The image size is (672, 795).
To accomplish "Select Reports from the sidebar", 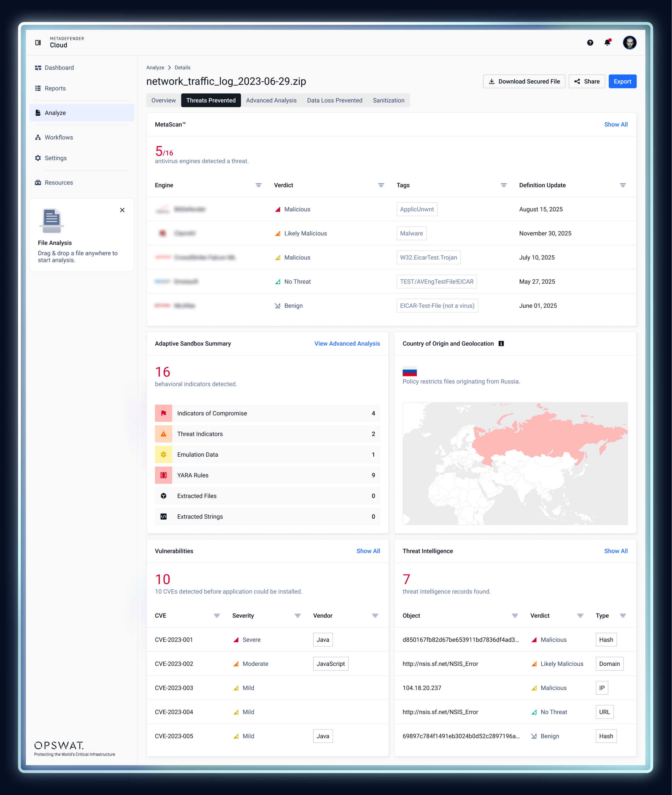I will click(55, 88).
